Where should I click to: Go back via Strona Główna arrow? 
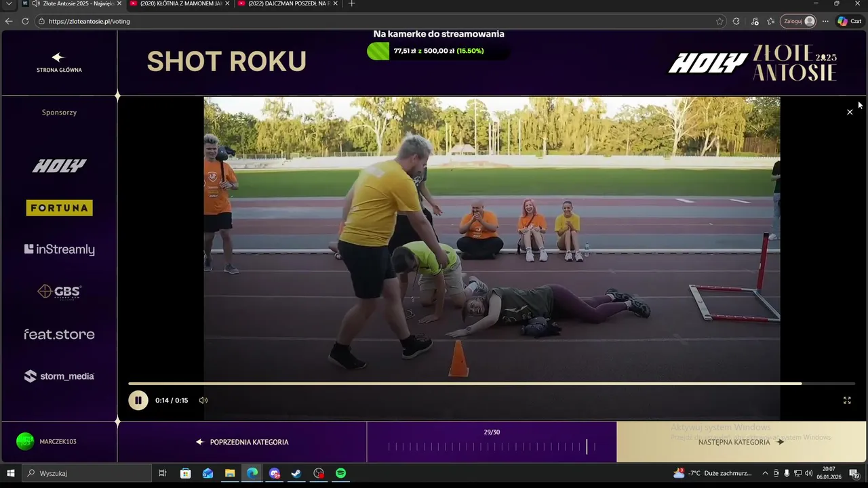pyautogui.click(x=58, y=62)
